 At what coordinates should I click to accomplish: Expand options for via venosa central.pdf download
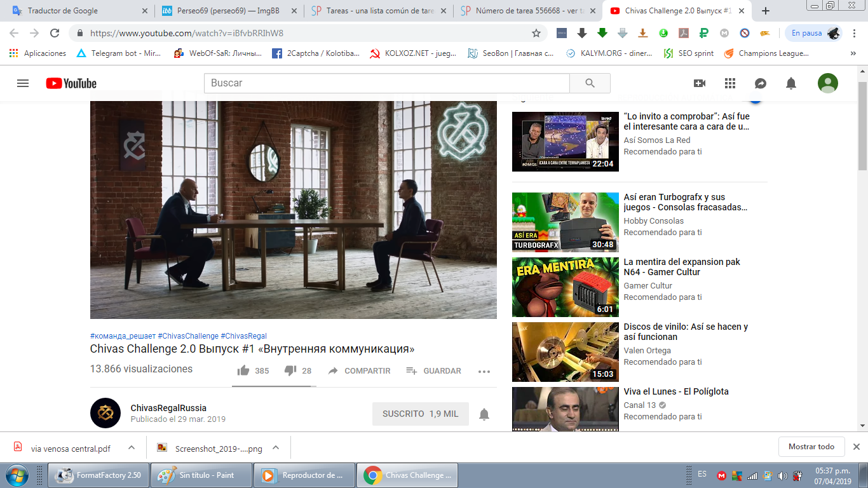coord(132,448)
